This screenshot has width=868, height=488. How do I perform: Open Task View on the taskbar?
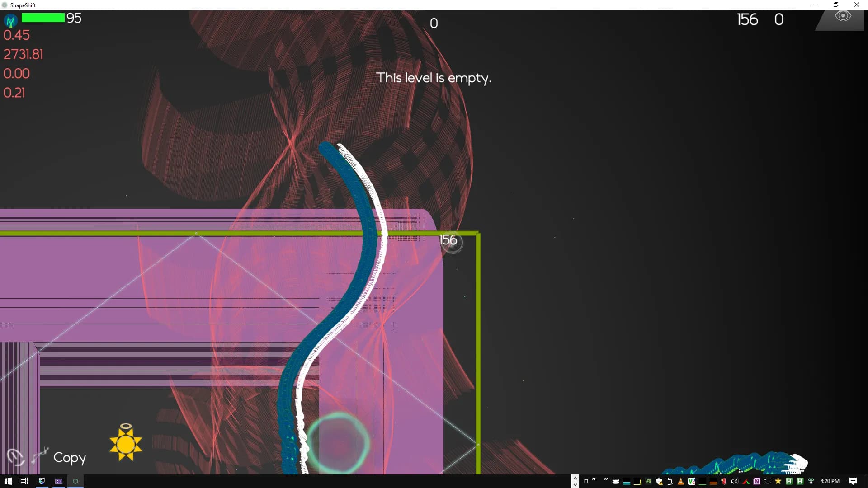pyautogui.click(x=24, y=481)
